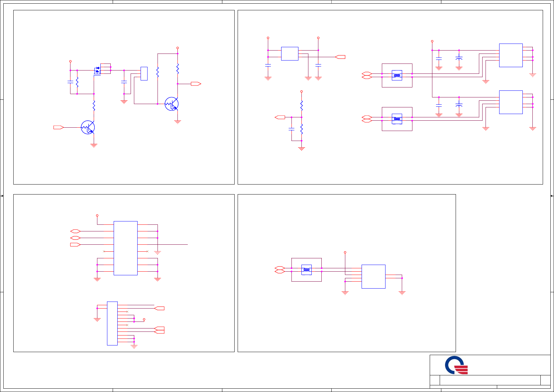The width and height of the screenshot is (554, 392).
Task: Select the upper curved polarized capacitor near the top connector
Action: tap(459, 58)
